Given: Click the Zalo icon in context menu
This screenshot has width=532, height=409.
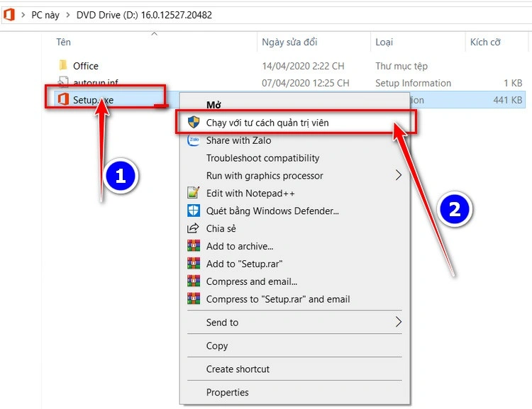Looking at the screenshot, I should (194, 140).
